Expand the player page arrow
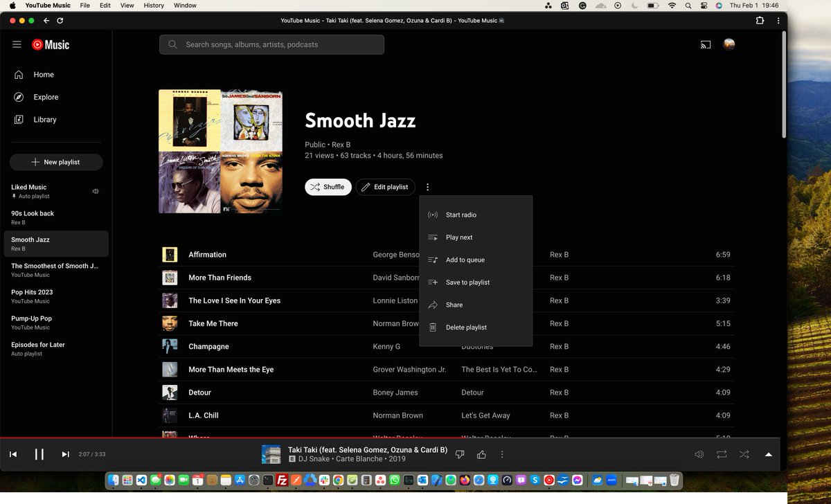The image size is (831, 504). [x=768, y=454]
